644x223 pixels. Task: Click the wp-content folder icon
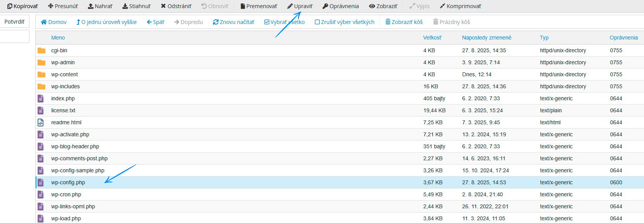pyautogui.click(x=41, y=74)
